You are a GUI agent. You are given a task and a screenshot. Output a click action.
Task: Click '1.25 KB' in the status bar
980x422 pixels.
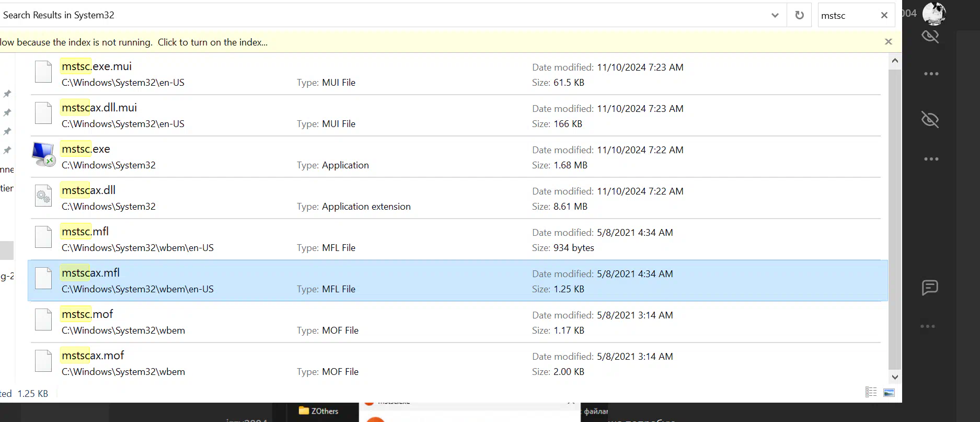(32, 394)
